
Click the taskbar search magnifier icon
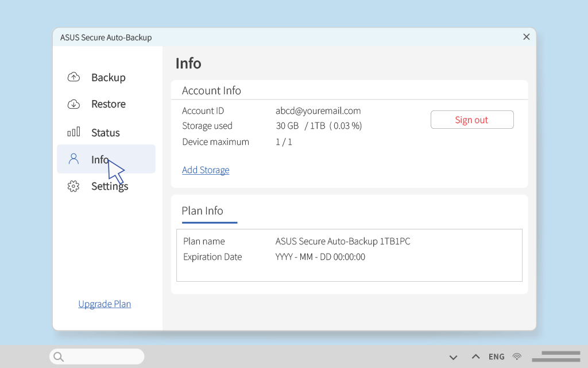(x=59, y=356)
